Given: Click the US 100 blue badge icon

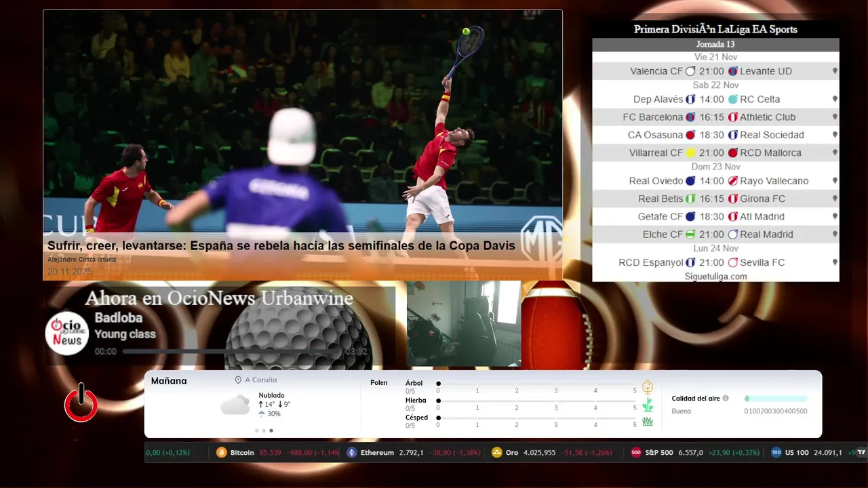Looking at the screenshot, I should point(776,453).
